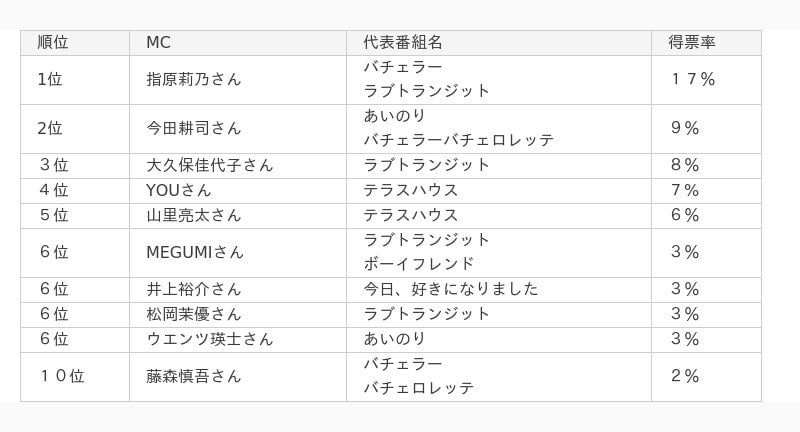Click the ウエンツ瑛士さん name cell
The height and width of the screenshot is (432, 800).
pos(238,340)
